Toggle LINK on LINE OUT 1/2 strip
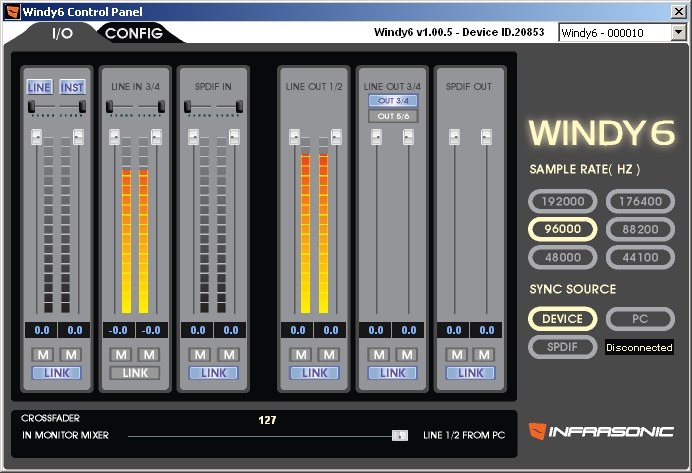This screenshot has width=692, height=473. pyautogui.click(x=315, y=373)
